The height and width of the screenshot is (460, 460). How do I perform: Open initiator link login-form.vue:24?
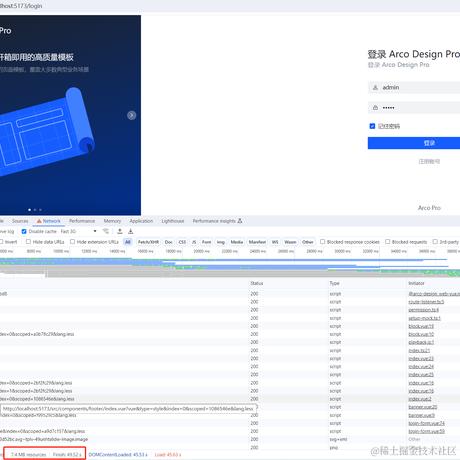coord(426,423)
